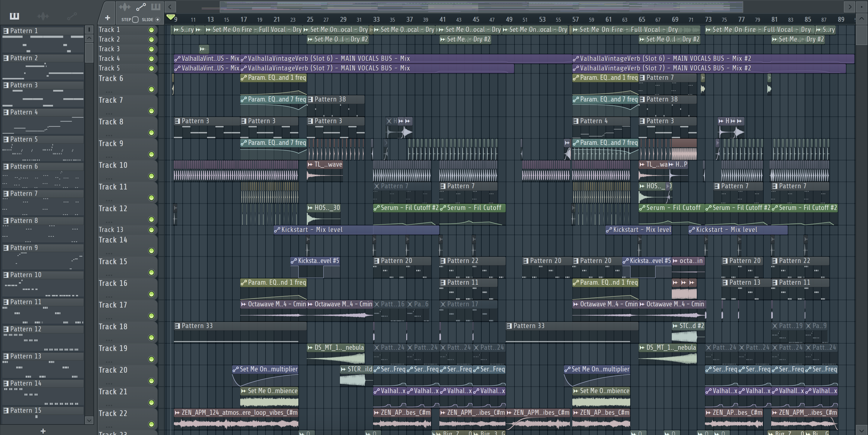
Task: Click the up arrow of the playlist vertical scrollbar
Action: [x=862, y=19]
